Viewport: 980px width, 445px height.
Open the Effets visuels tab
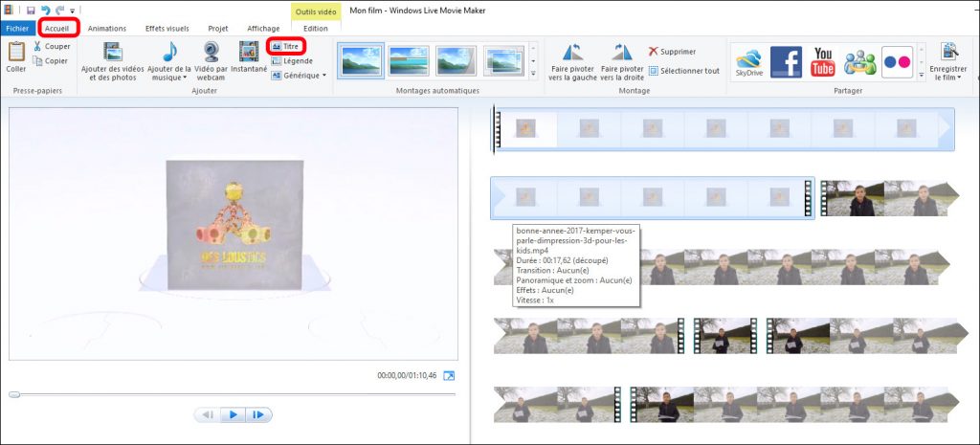167,29
